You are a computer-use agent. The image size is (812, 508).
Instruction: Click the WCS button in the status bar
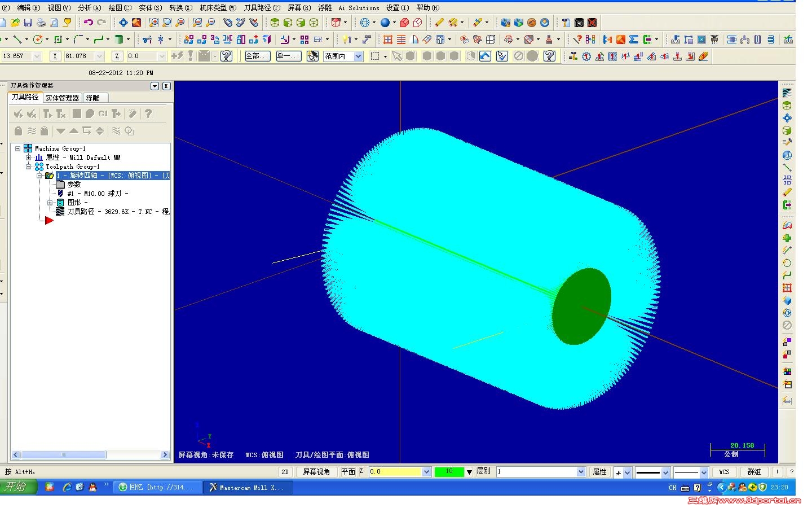coord(724,472)
